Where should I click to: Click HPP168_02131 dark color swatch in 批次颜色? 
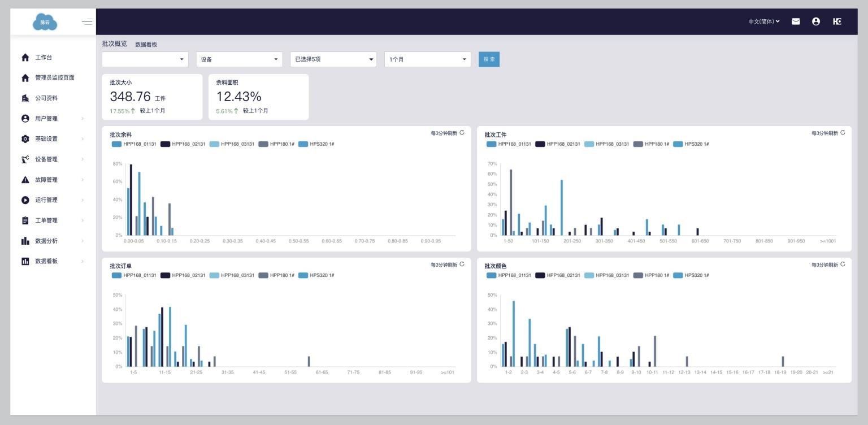[540, 275]
